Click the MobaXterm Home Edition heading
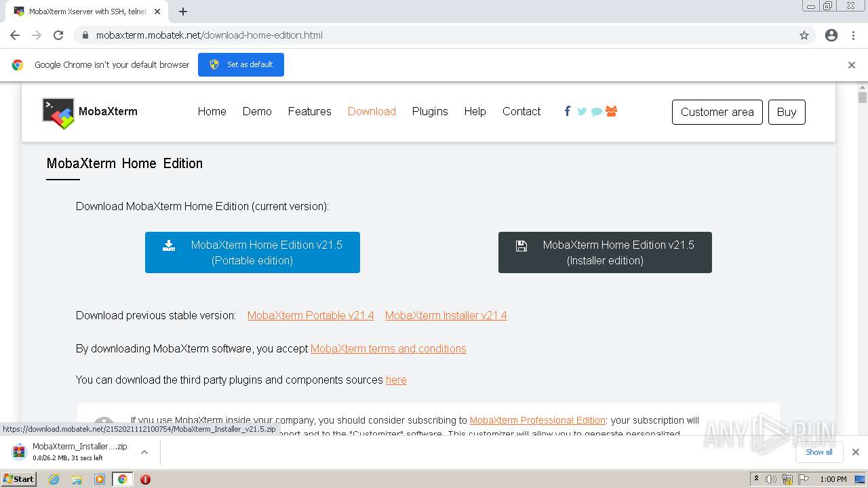Screen dimensions: 868x488 pyautogui.click(x=125, y=163)
